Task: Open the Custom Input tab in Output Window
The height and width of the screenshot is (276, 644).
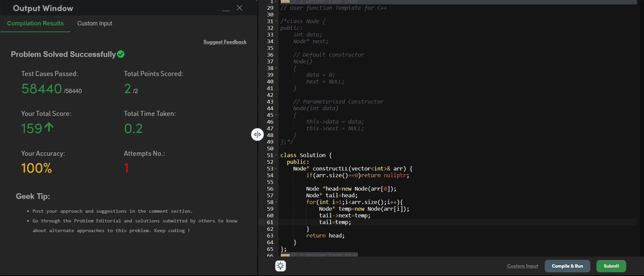Action: click(94, 24)
